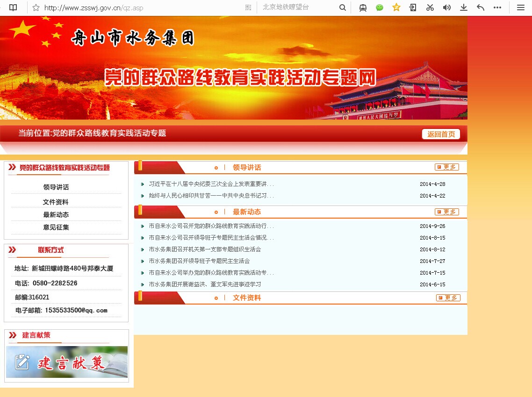Open article 习近平在十八届中央纪委三次全会上发表重要讲...
532x397 pixels.
[x=211, y=184]
